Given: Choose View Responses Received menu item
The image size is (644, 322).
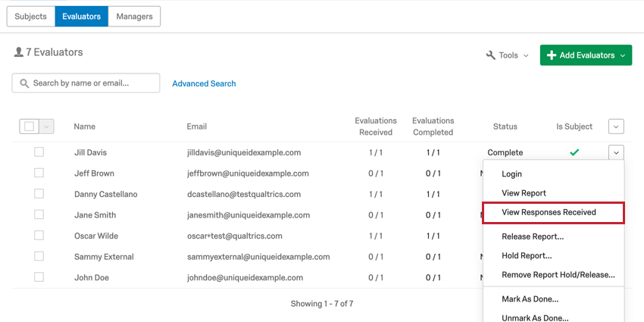Looking at the screenshot, I should [x=549, y=212].
